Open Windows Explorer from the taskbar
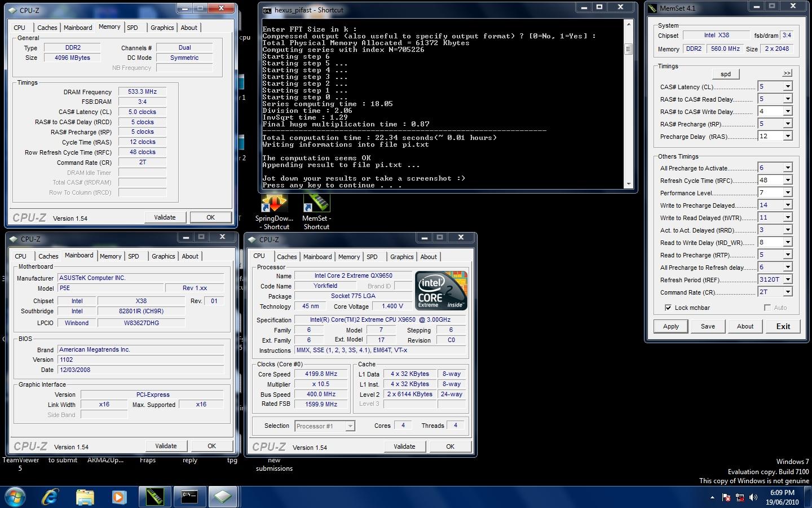 [x=85, y=497]
